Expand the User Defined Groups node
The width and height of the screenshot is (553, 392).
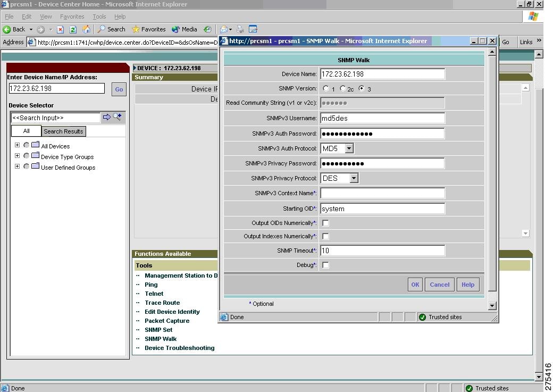(x=17, y=166)
